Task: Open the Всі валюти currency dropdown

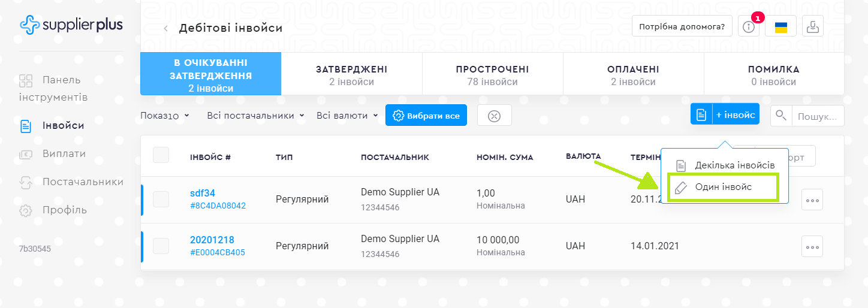Action: coord(347,116)
